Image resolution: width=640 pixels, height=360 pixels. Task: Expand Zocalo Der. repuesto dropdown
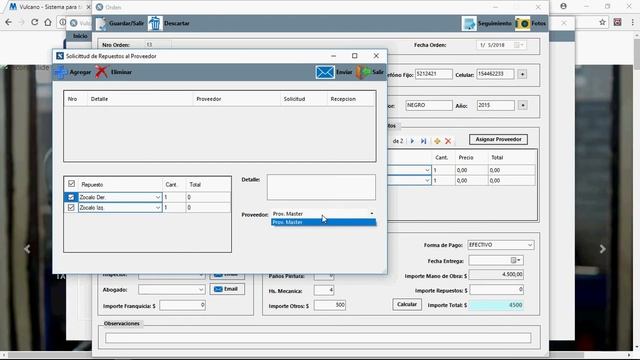coord(158,197)
